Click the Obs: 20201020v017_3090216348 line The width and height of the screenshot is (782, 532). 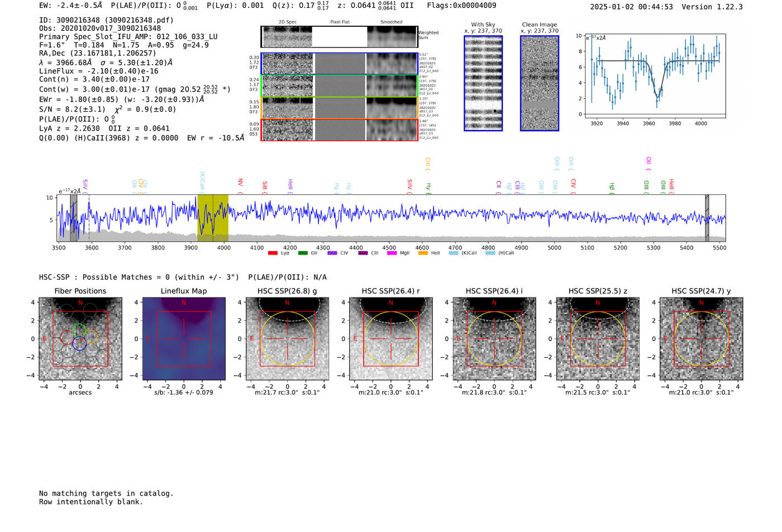(100, 28)
